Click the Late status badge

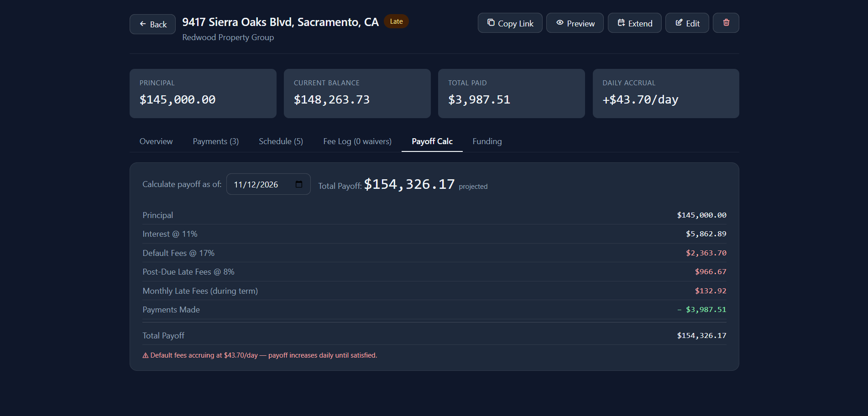[396, 21]
